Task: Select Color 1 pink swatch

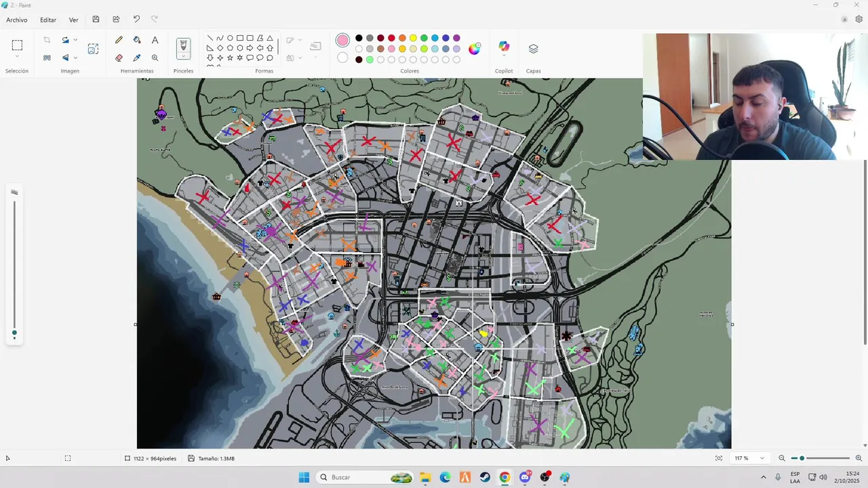Action: coord(342,41)
